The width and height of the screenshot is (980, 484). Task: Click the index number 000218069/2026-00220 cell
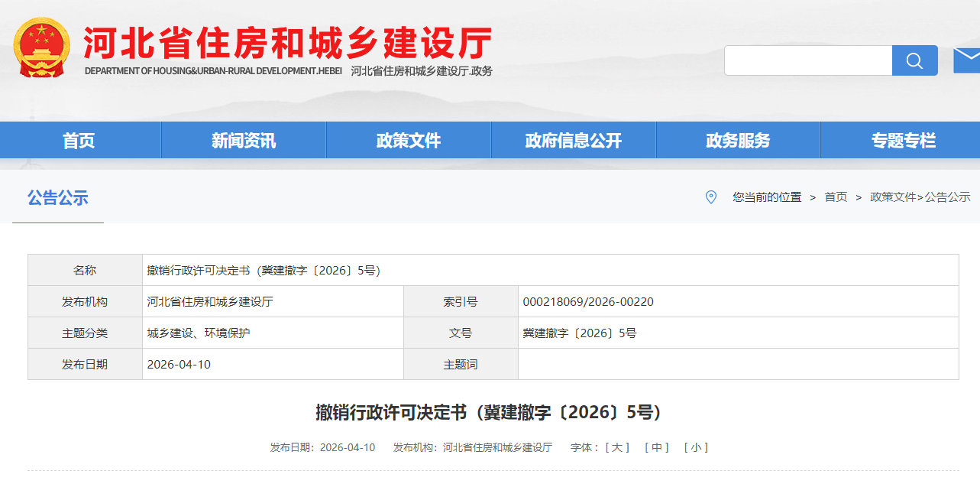point(588,302)
